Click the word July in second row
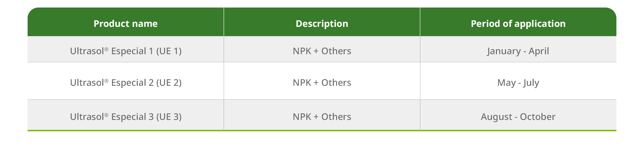This screenshot has height=146, width=644. [x=531, y=83]
